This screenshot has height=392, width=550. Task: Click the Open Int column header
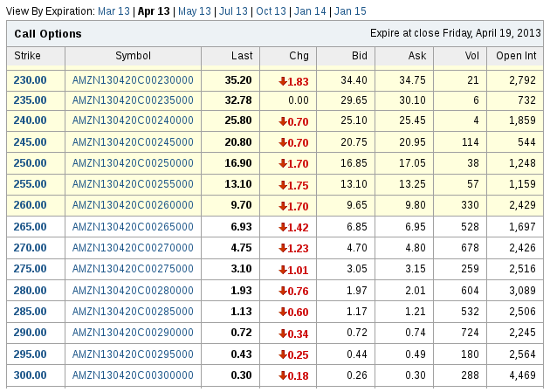(x=516, y=56)
